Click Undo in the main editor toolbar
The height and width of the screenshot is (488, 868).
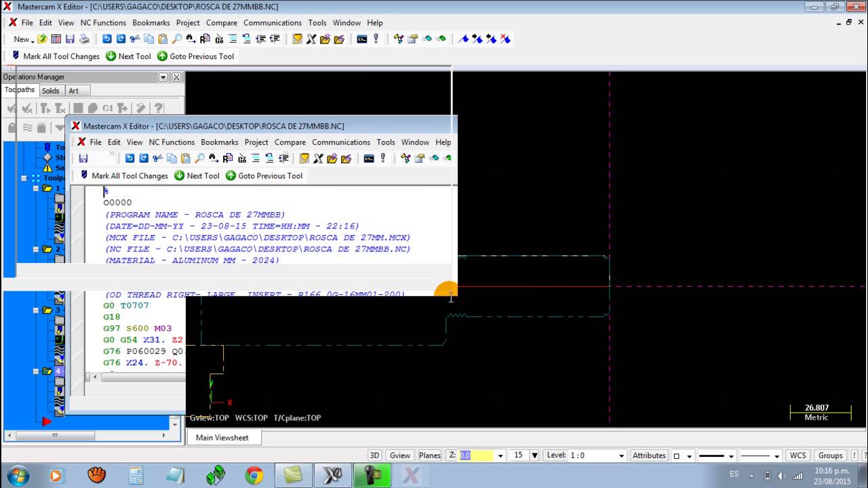click(x=107, y=39)
